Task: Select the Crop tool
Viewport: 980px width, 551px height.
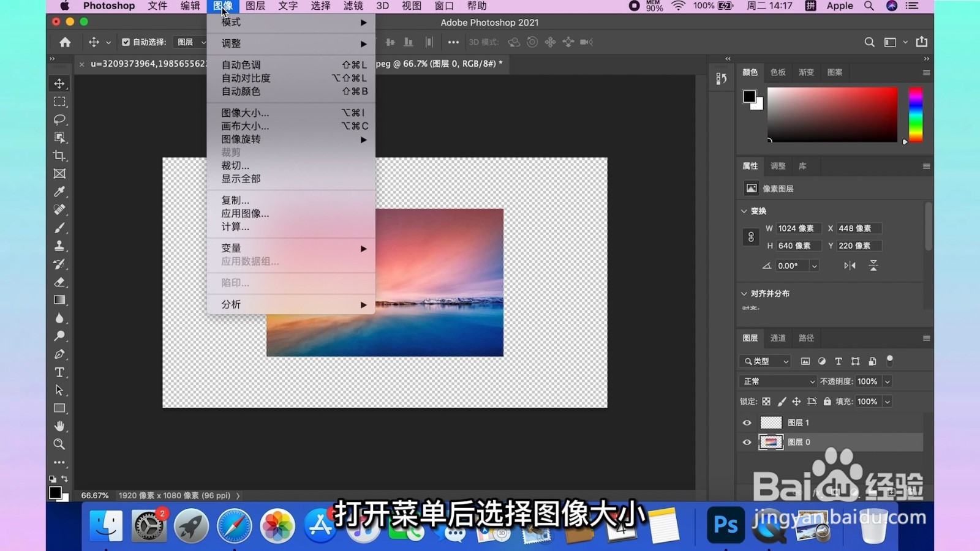Action: tap(59, 156)
